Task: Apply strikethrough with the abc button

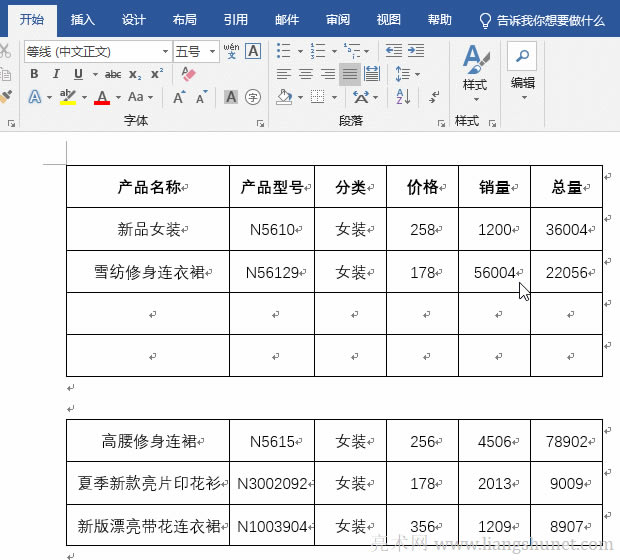Action: (113, 74)
